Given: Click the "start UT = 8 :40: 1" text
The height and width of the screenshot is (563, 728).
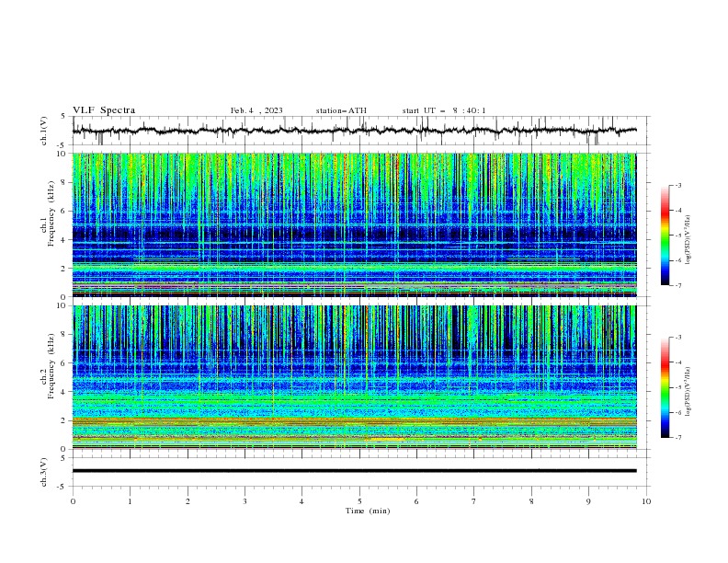Looking at the screenshot, I should [x=444, y=110].
